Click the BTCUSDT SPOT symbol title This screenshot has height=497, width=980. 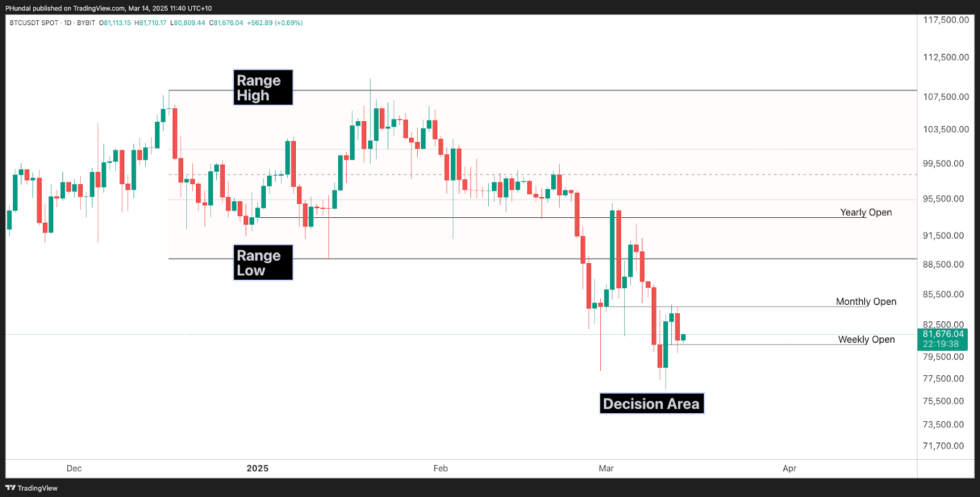(x=34, y=23)
